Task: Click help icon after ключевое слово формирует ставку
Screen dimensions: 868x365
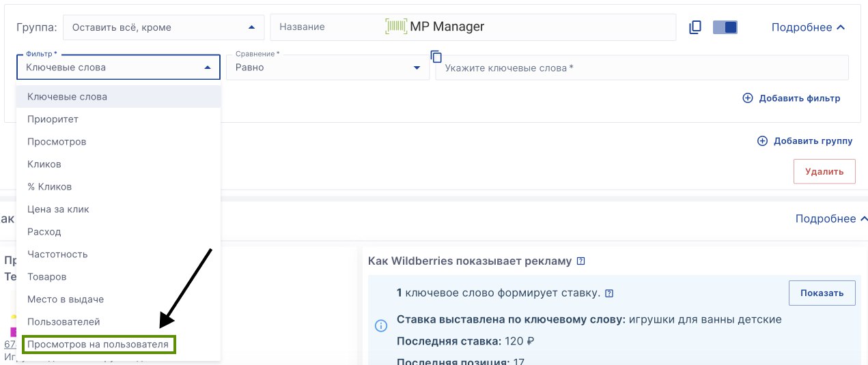Action: click(609, 293)
